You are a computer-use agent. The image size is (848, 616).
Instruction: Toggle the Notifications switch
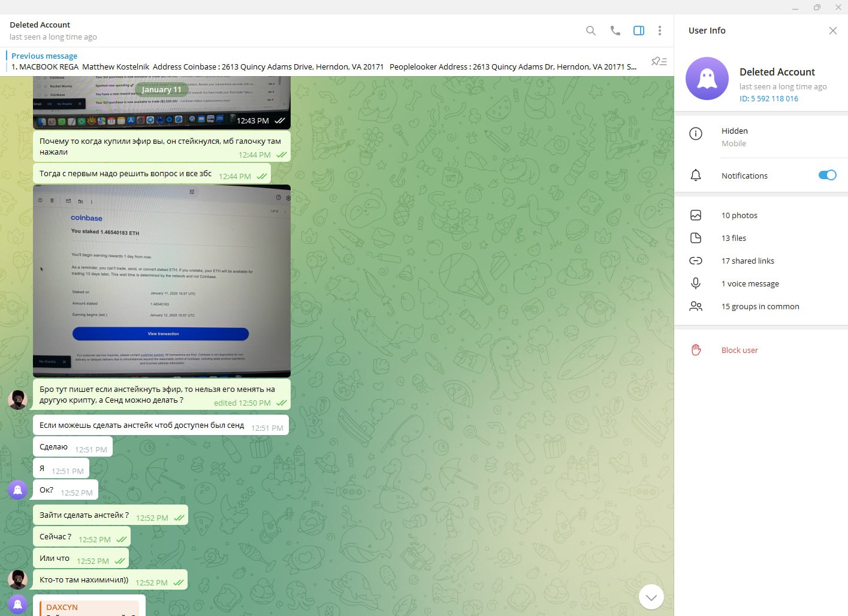click(x=827, y=175)
